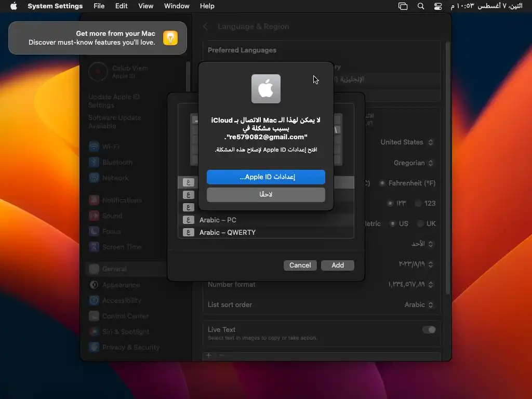532x399 pixels.
Task: Open Stage Manager from the menu bar
Action: pos(403,6)
